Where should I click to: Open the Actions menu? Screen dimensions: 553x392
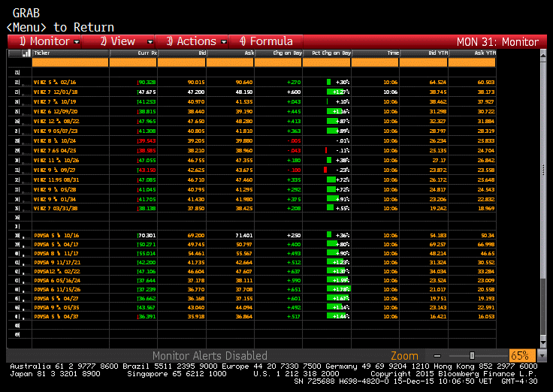pos(192,41)
